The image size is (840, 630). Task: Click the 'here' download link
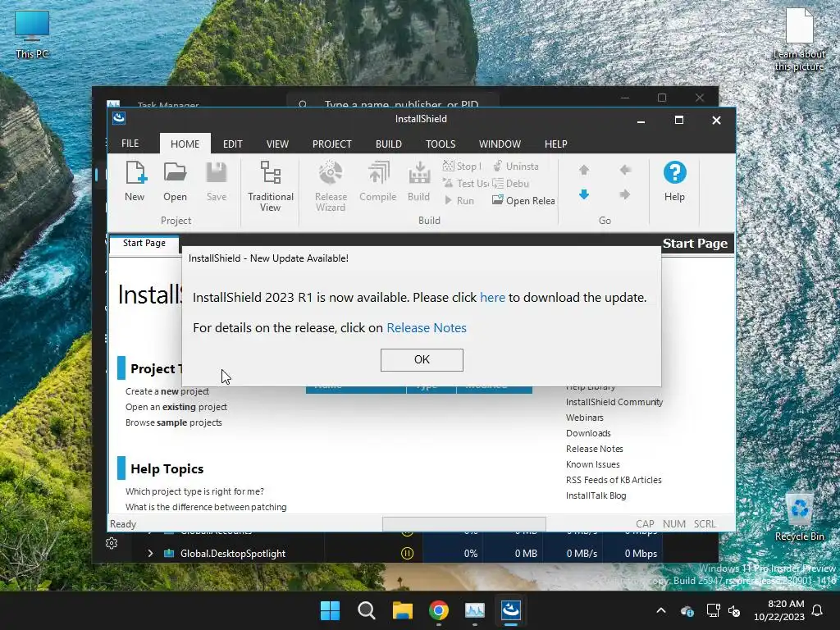coord(492,297)
